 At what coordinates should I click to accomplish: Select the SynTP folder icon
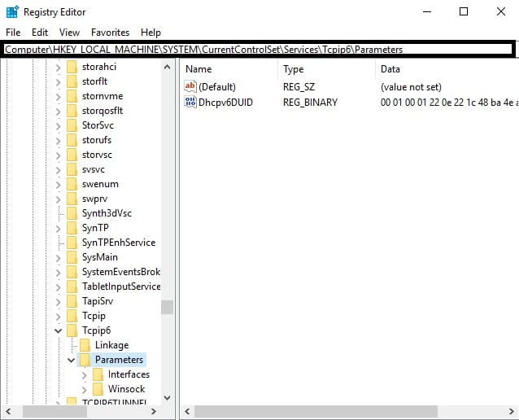pyautogui.click(x=72, y=228)
